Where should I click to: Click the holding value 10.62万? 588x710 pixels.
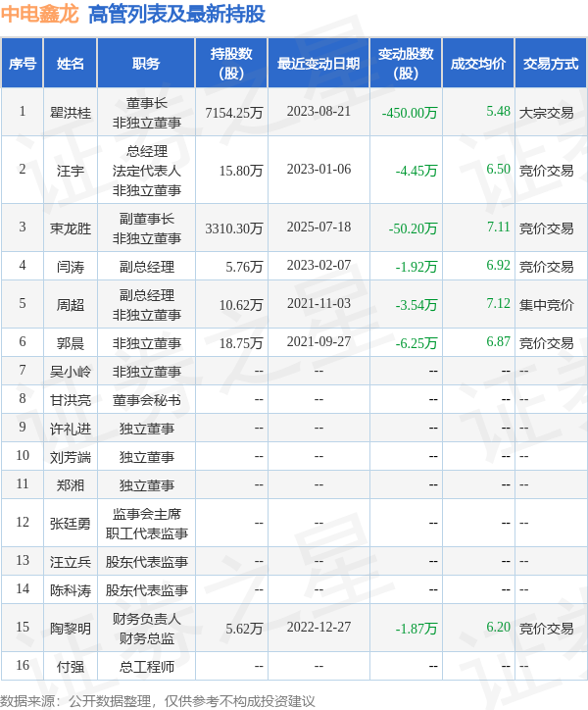click(x=241, y=305)
